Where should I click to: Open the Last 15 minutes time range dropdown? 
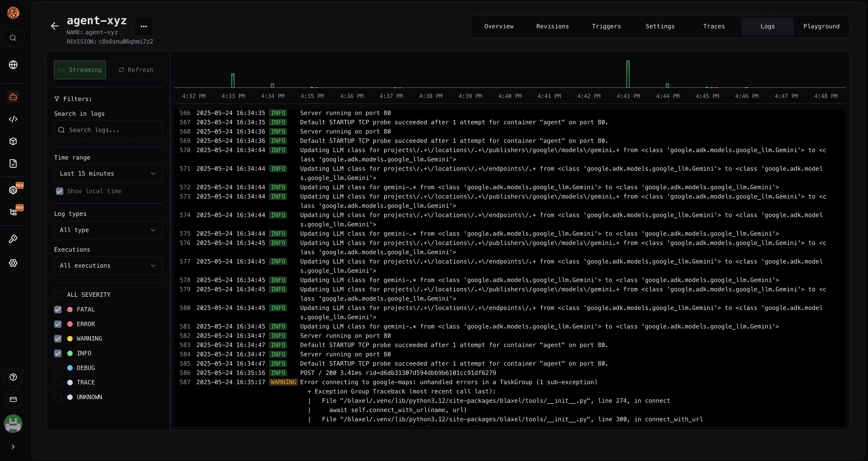pyautogui.click(x=108, y=173)
